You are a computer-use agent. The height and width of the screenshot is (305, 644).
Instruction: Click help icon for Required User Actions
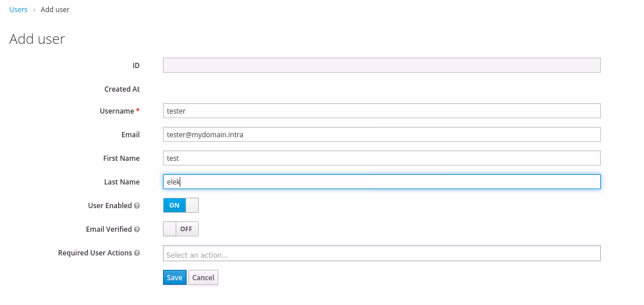point(137,253)
